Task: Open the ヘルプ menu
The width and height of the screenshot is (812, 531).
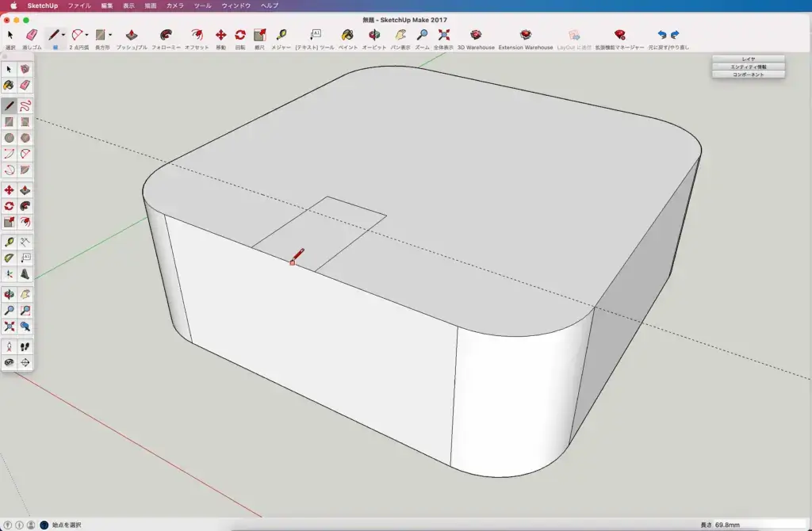Action: point(270,6)
